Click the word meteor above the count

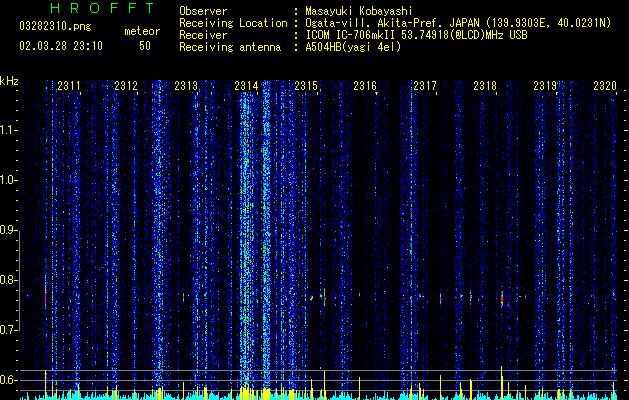point(142,31)
